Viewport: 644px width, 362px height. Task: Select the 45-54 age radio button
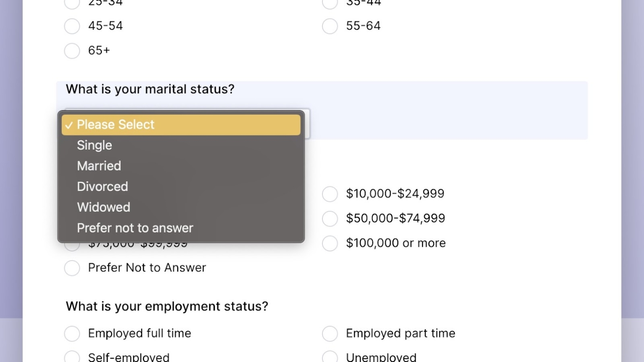click(x=72, y=26)
